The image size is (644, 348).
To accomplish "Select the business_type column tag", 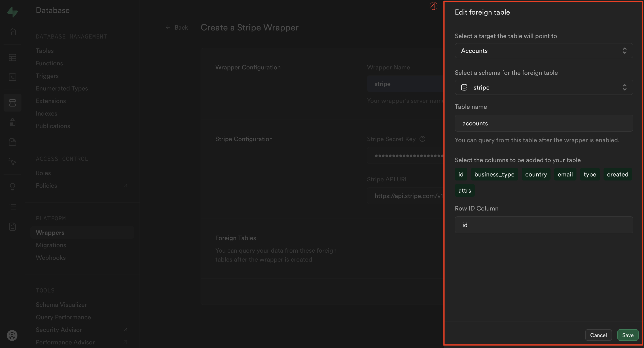I will coord(494,174).
